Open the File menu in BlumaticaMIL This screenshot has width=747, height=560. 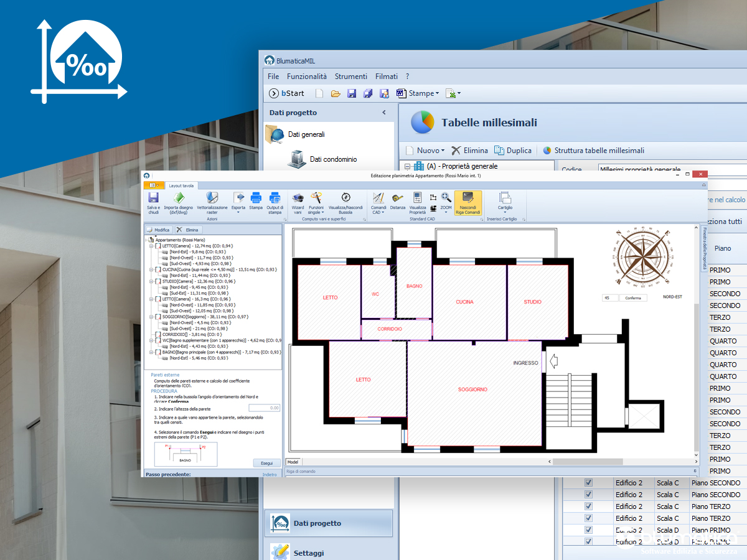(273, 77)
